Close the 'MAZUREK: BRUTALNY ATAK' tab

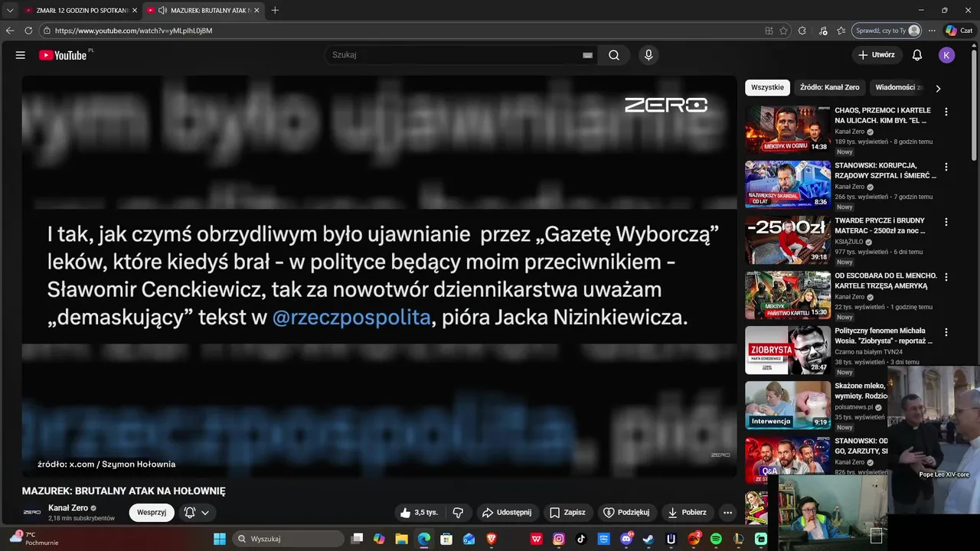point(256,10)
